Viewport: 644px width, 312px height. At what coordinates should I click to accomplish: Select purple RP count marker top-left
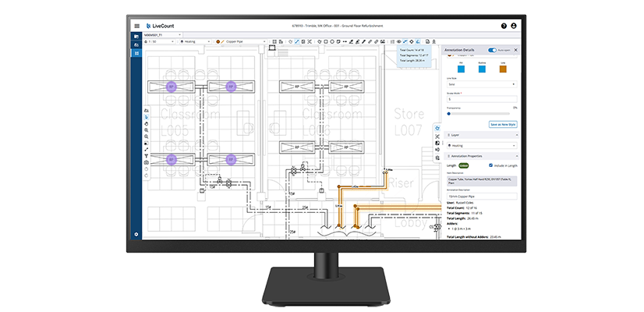click(172, 87)
